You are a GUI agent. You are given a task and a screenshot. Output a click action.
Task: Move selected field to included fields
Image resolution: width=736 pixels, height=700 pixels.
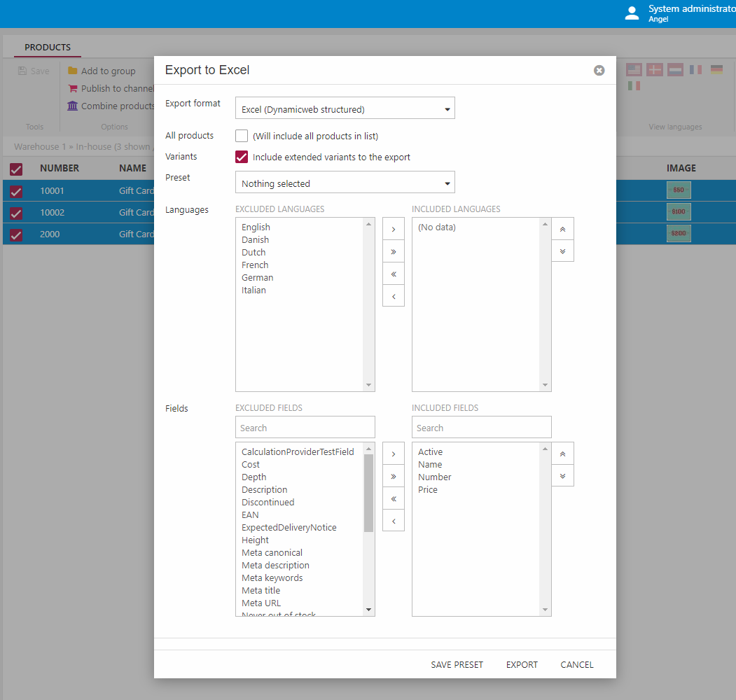pos(394,454)
